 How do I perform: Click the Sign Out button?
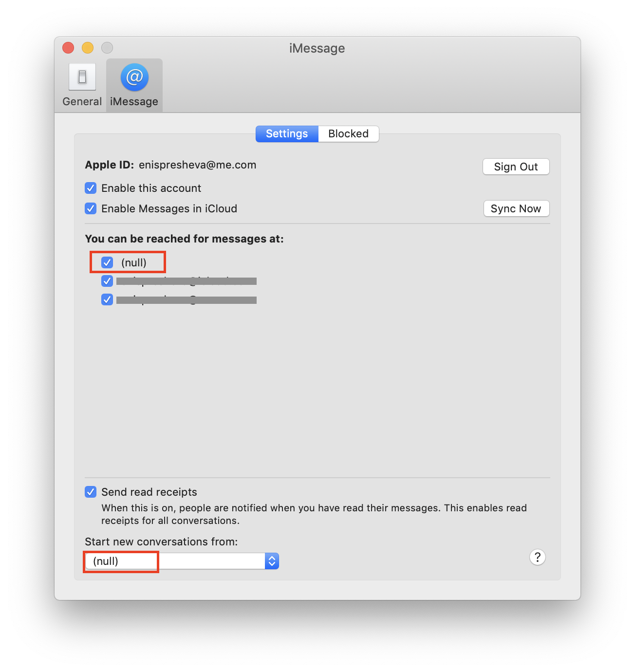click(516, 167)
